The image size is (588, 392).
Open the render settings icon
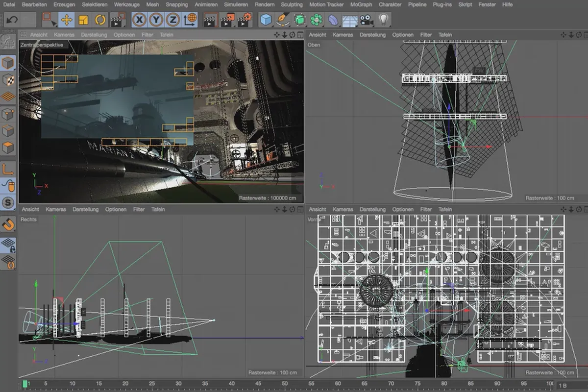(245, 20)
